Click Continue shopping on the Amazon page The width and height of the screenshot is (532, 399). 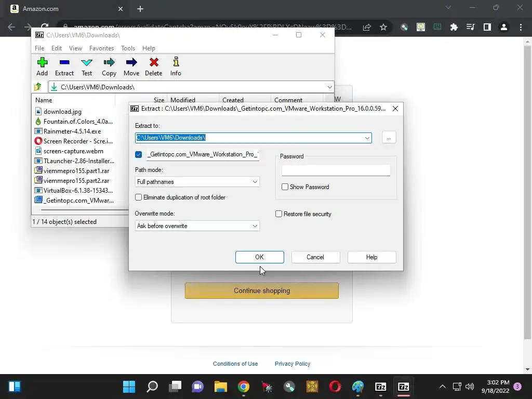(x=262, y=291)
